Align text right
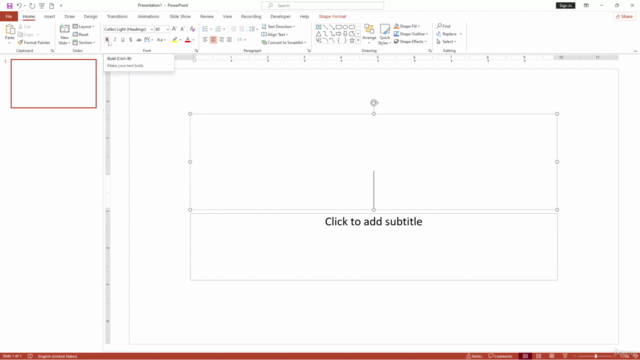The height and width of the screenshot is (360, 640). tap(221, 40)
